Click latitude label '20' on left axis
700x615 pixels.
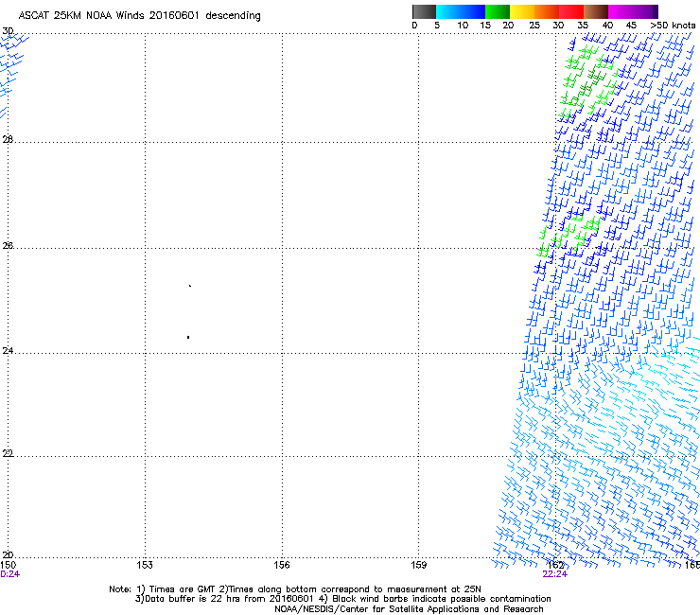[x=8, y=554]
